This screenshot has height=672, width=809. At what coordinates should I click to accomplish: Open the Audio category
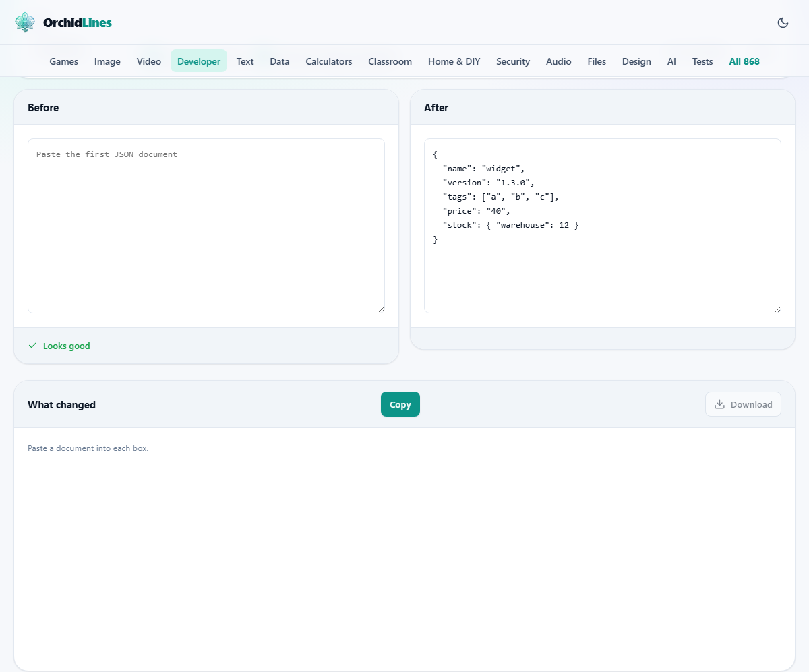559,61
